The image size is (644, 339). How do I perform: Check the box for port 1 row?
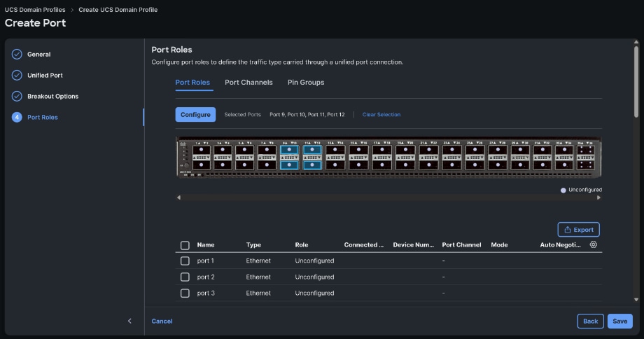coord(185,261)
